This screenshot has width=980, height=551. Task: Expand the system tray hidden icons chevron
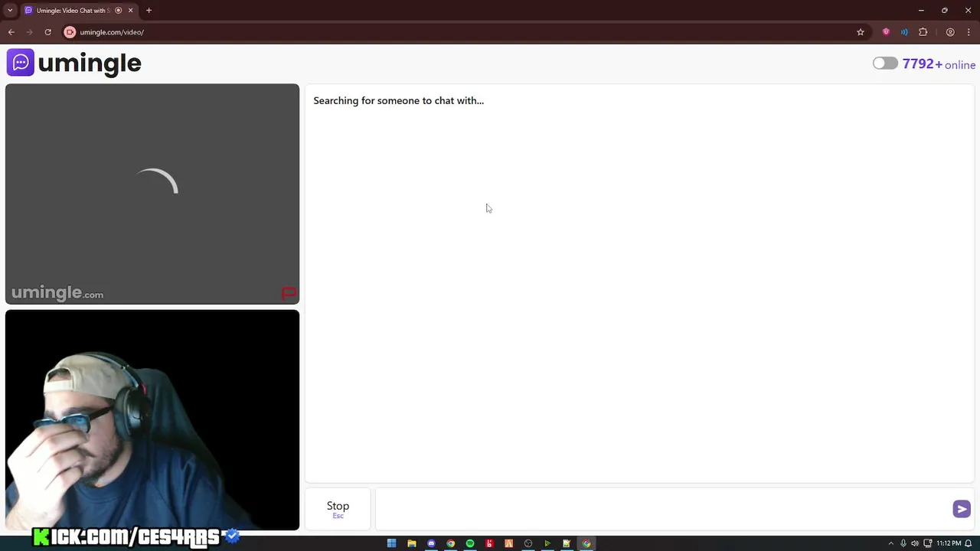(890, 543)
